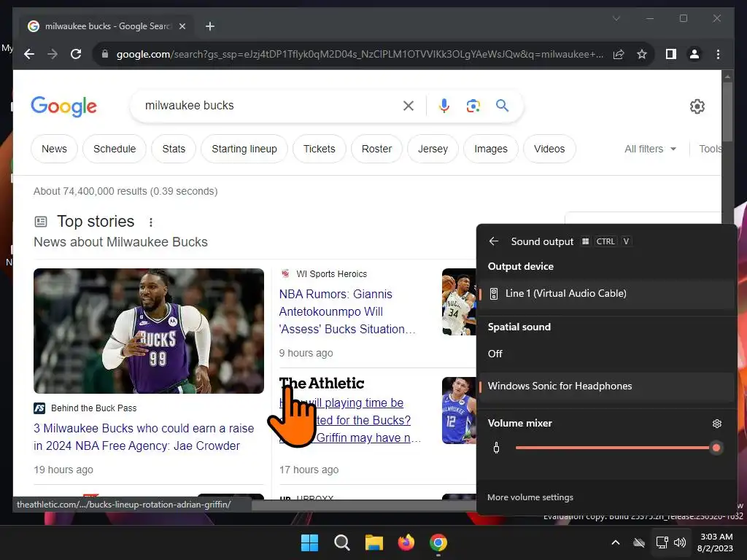
Task: Share this page via address bar icon
Action: pyautogui.click(x=619, y=54)
